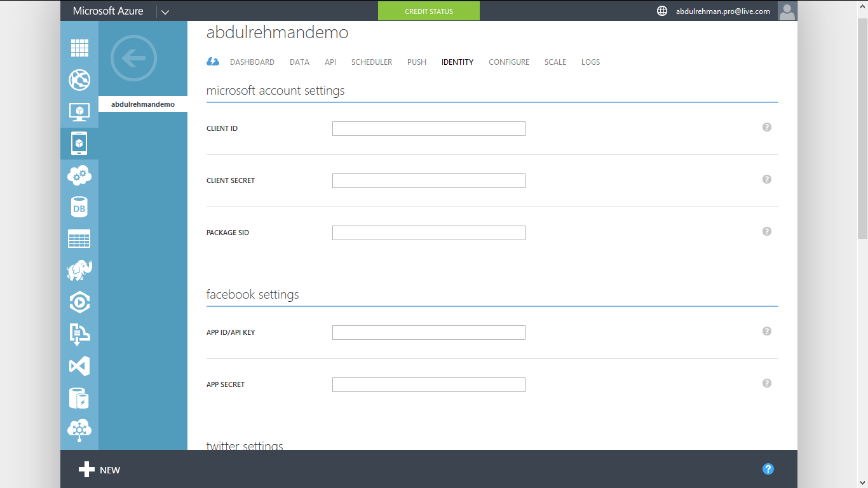This screenshot has height=488, width=868.
Task: Open account email abdulrehman.pro@live.com
Action: (723, 11)
